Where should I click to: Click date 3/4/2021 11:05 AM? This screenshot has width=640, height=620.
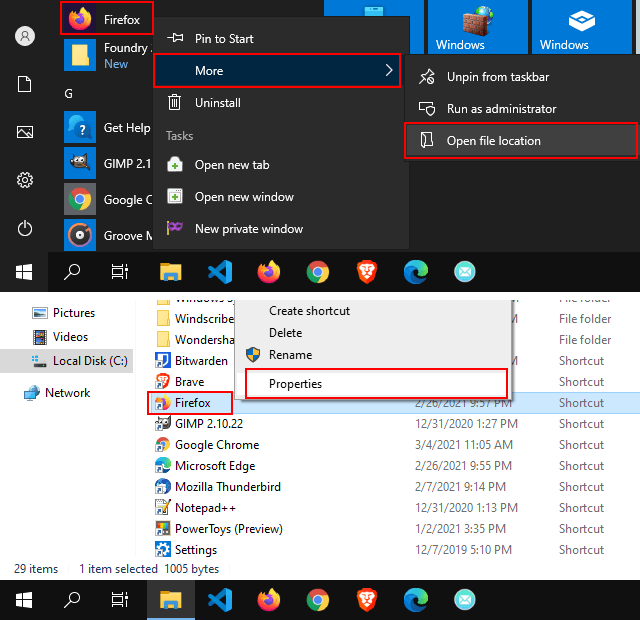click(464, 445)
